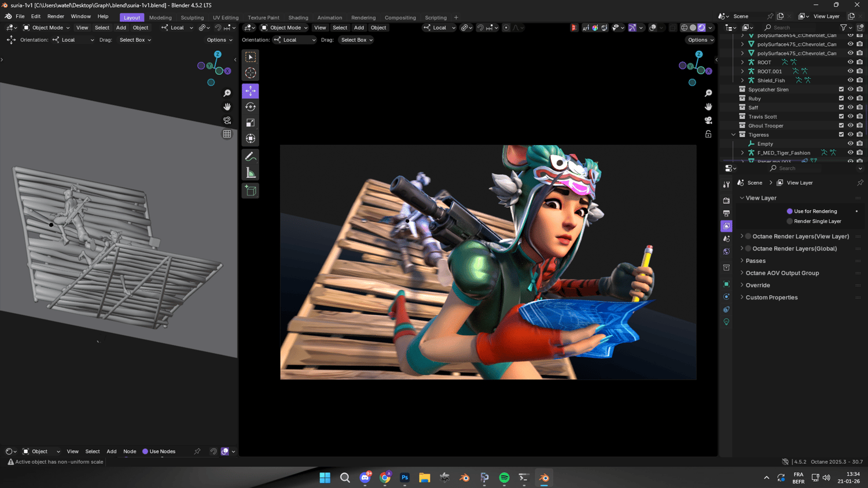Switch to the Sculpting workspace tab

pyautogui.click(x=192, y=17)
